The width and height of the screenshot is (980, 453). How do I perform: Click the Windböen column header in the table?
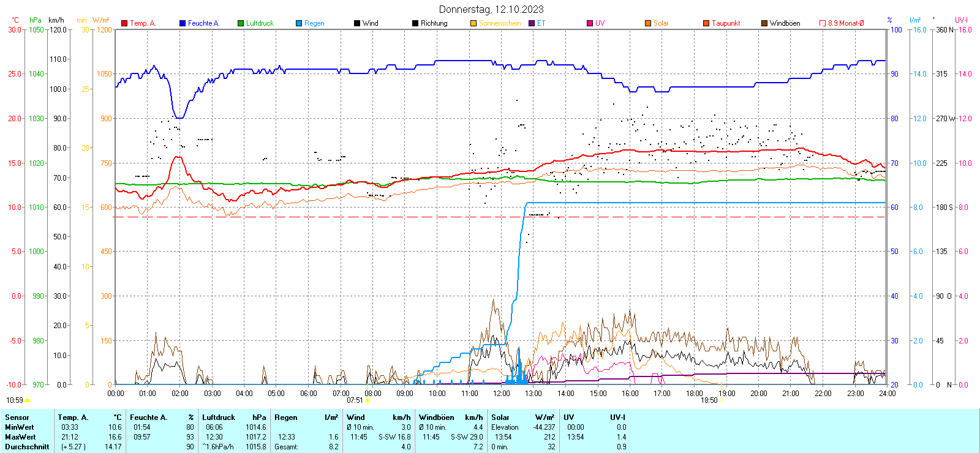[x=436, y=417]
